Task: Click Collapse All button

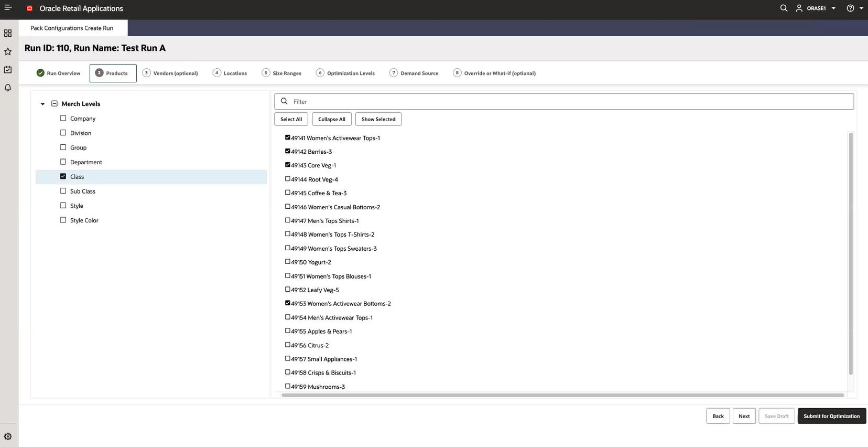Action: coord(332,119)
